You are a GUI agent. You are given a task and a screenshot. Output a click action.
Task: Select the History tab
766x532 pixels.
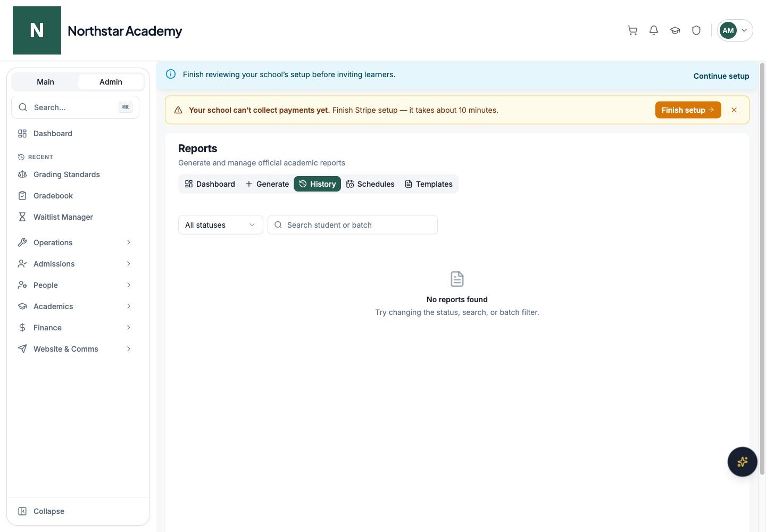click(318, 184)
